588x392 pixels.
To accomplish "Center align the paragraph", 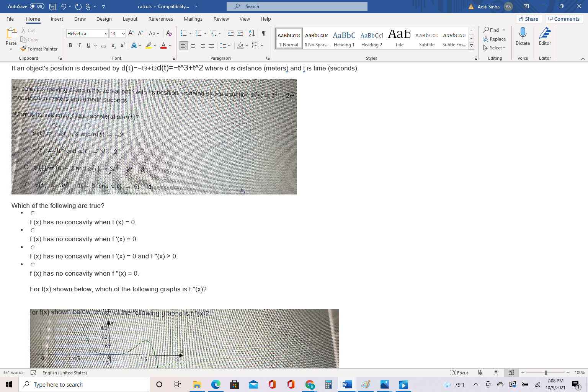I will 194,45.
